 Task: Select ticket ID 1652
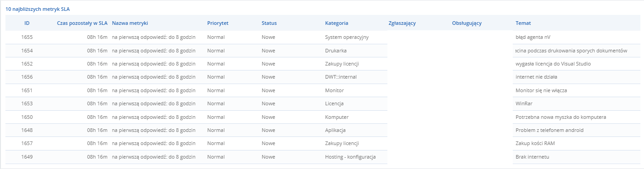coord(27,64)
